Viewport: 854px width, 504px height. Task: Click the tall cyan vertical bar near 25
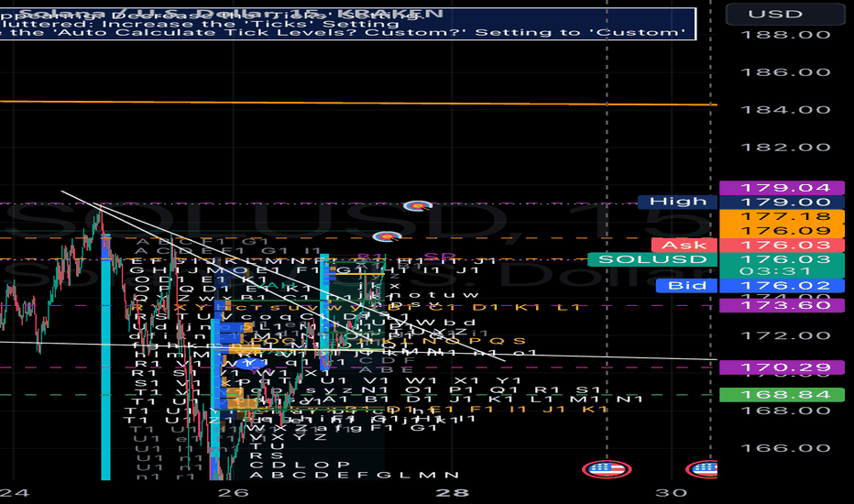[105, 356]
